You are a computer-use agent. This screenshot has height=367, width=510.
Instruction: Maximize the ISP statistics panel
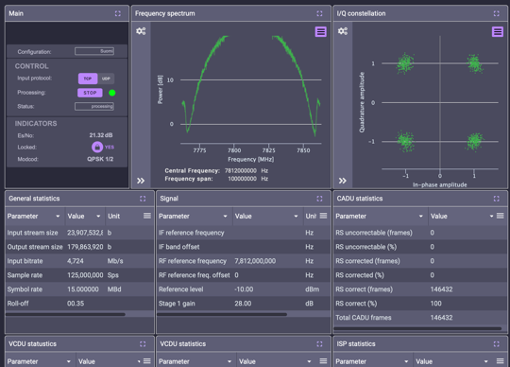click(496, 344)
